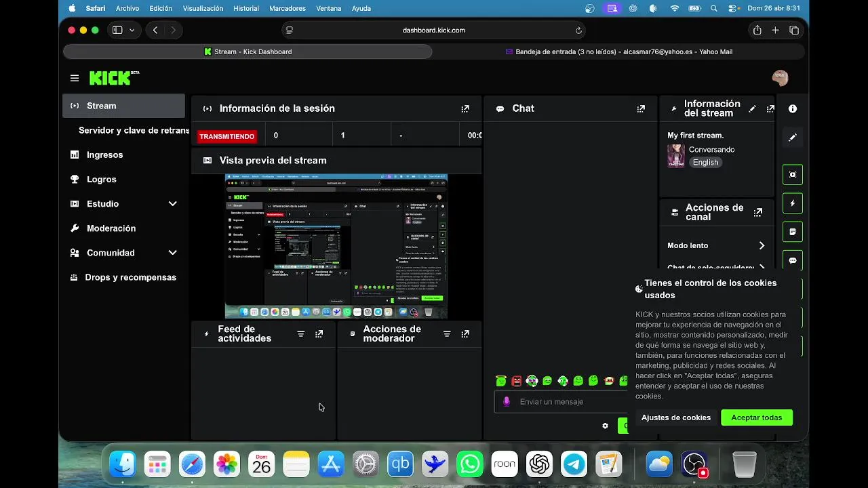Image resolution: width=868 pixels, height=488 pixels.
Task: Click the pencil icon in right rail
Action: tap(793, 138)
